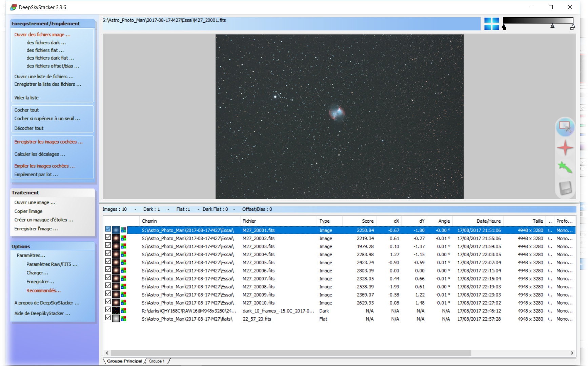Click the Type column header
This screenshot has height=366, width=588.
coord(329,221)
